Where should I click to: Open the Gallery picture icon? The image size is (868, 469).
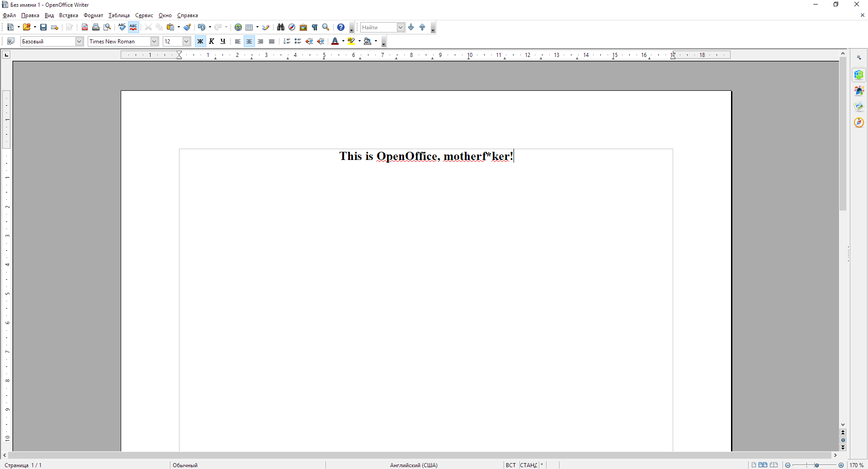[x=303, y=27]
